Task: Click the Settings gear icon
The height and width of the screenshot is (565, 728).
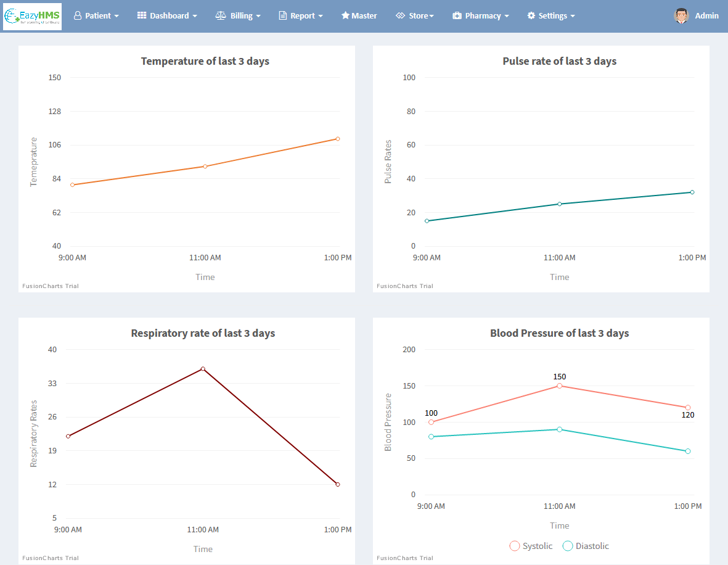Action: [x=531, y=15]
